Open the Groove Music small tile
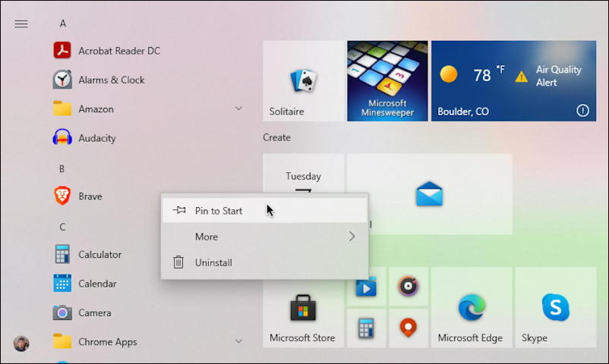This screenshot has height=364, width=609. pos(409,287)
